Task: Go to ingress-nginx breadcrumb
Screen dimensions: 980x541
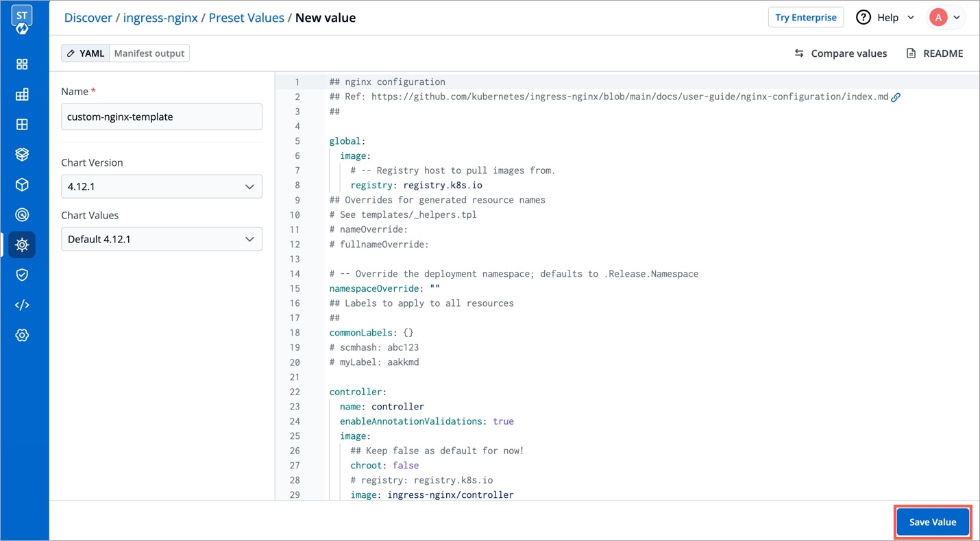Action: 160,18
